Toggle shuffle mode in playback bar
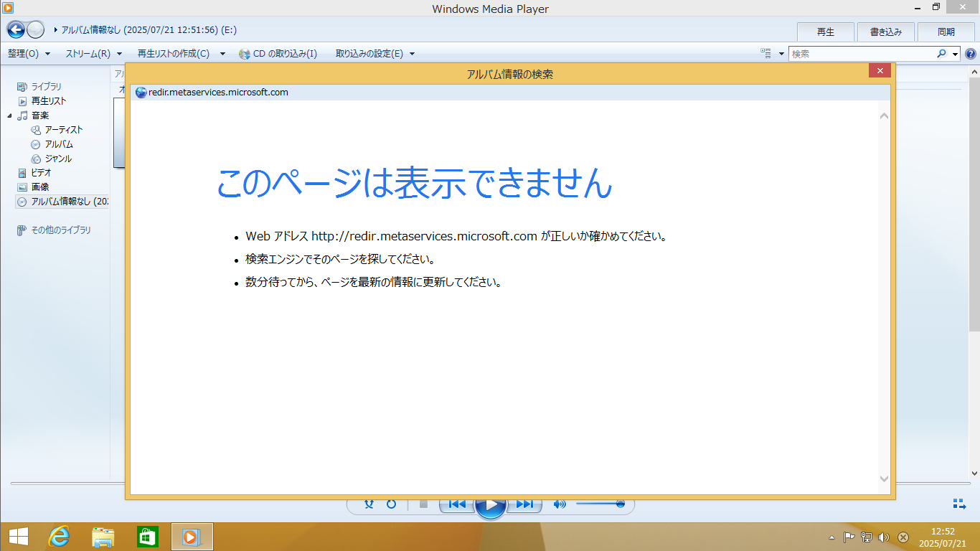The height and width of the screenshot is (551, 980). 369,504
